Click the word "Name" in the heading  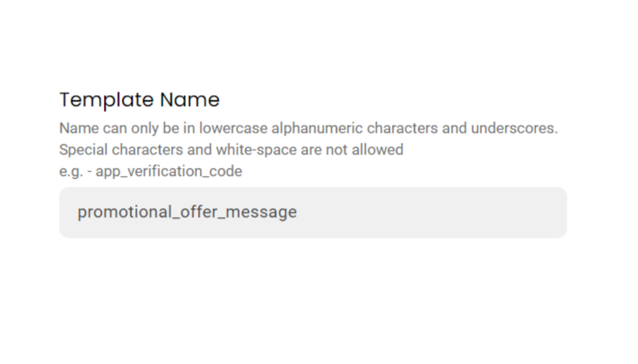pyautogui.click(x=189, y=100)
